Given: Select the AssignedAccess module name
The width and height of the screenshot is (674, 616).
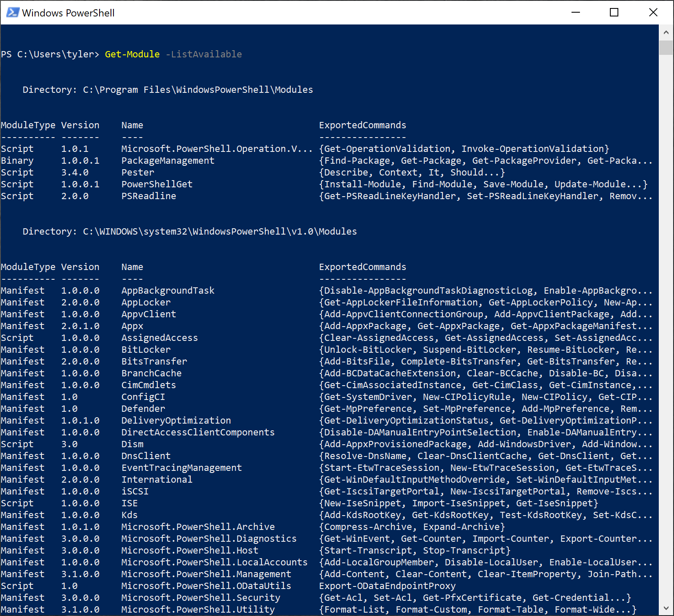Looking at the screenshot, I should tap(160, 338).
